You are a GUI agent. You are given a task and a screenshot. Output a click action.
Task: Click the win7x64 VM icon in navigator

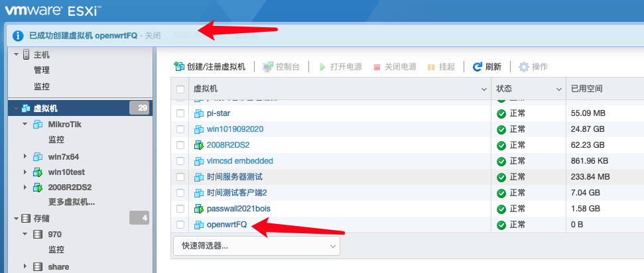(x=38, y=156)
